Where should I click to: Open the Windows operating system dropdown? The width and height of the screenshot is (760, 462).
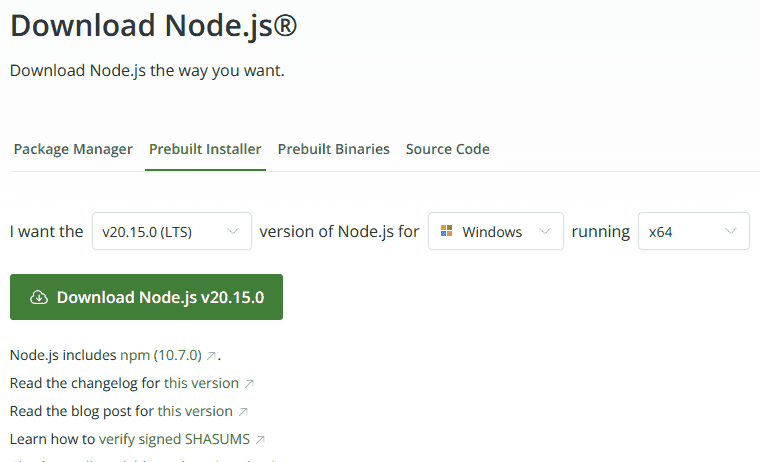[x=495, y=231]
